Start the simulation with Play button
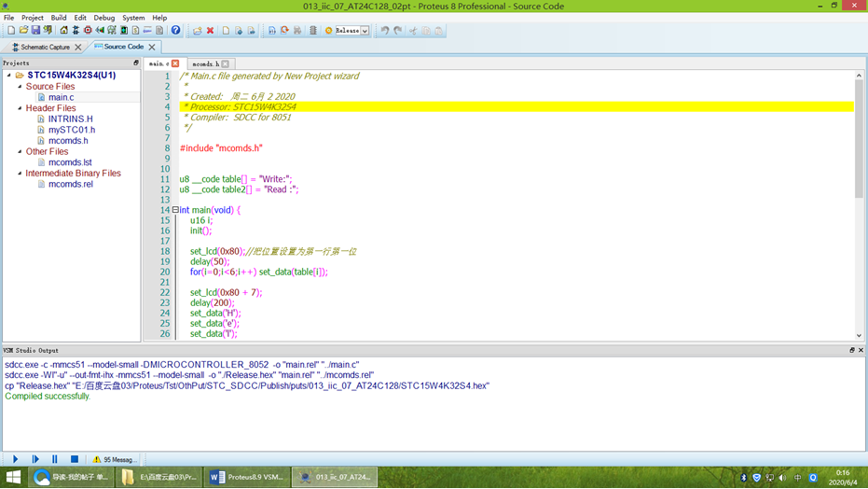 click(x=16, y=459)
